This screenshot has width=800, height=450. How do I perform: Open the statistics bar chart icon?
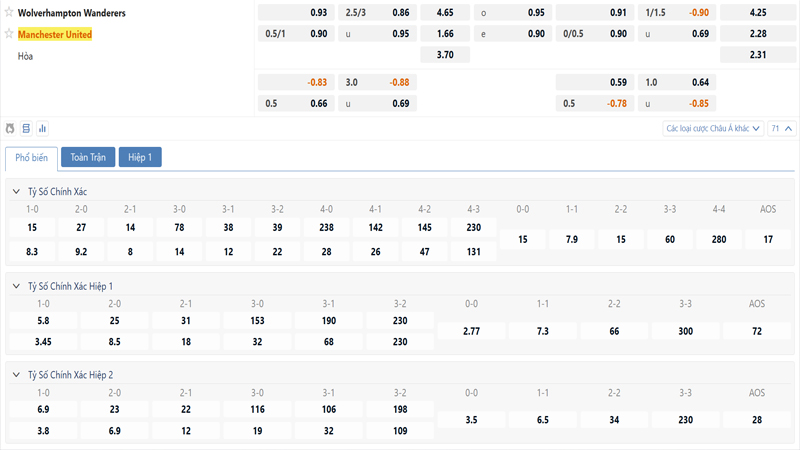43,129
